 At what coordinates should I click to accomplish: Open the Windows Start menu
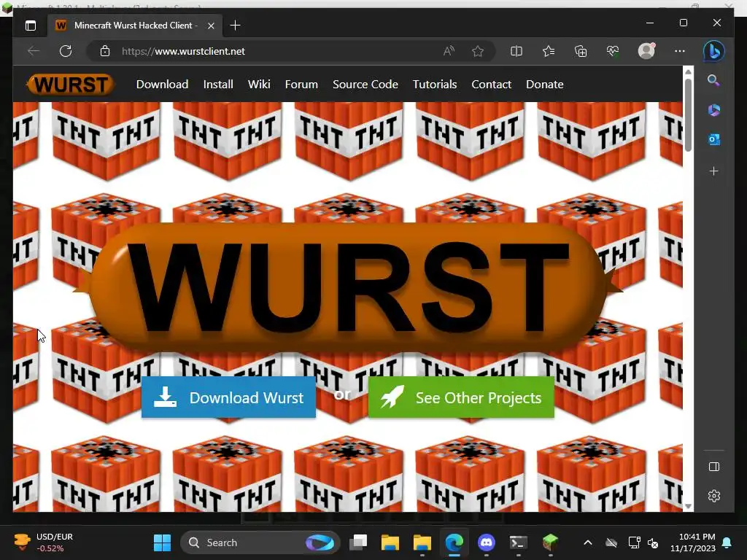coord(162,542)
